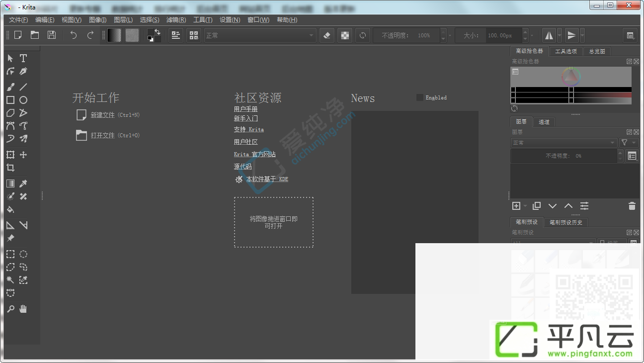Click move layer up arrow
The width and height of the screenshot is (644, 363).
pyautogui.click(x=568, y=206)
